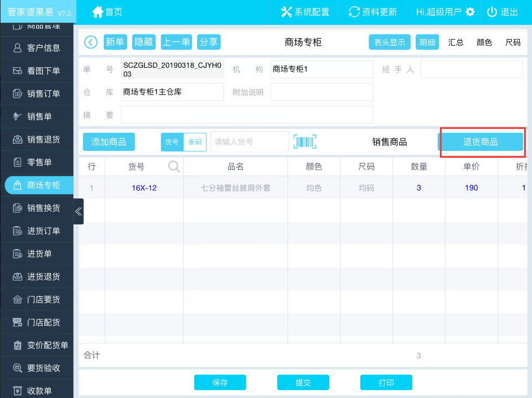The width and height of the screenshot is (532, 398).
Task: Click 均色 color cell in row 1
Action: [314, 188]
